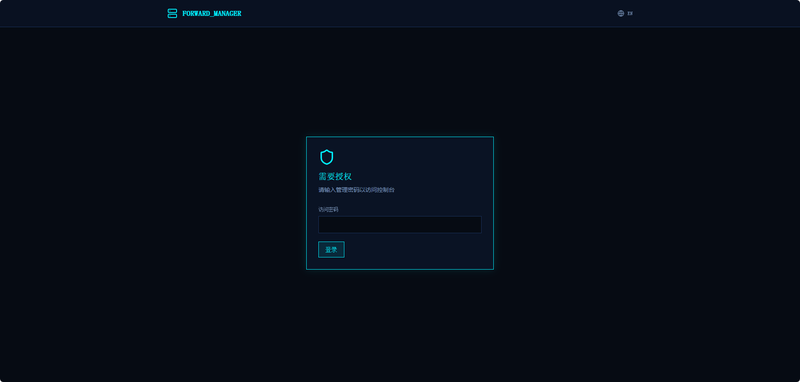Open the FORWARD_MANAGER title link
Image resolution: width=800 pixels, height=382 pixels.
pyautogui.click(x=212, y=13)
